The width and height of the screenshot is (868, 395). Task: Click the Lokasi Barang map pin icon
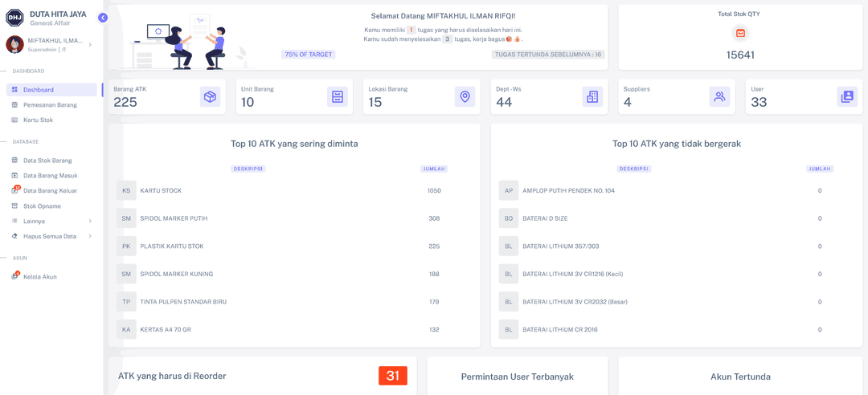point(465,97)
